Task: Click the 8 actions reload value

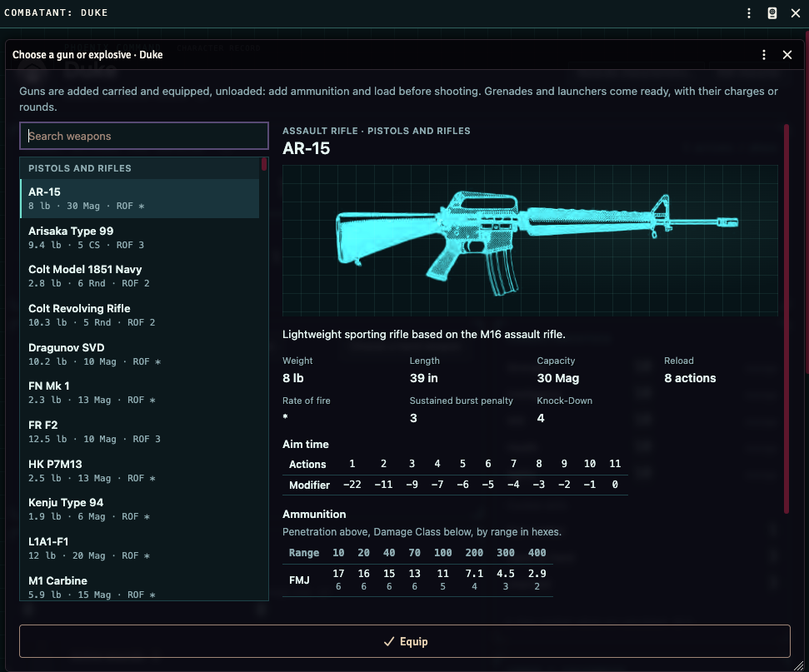Action: point(690,378)
